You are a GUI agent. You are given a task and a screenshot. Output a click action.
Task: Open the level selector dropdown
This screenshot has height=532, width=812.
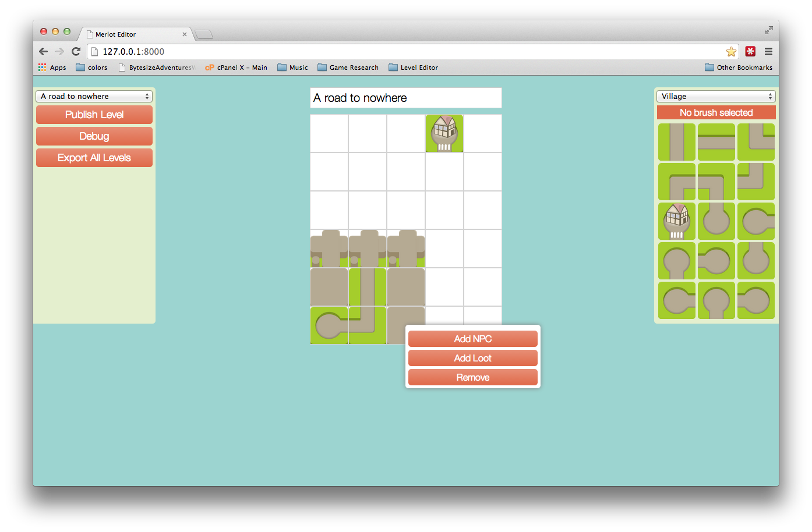pyautogui.click(x=94, y=96)
